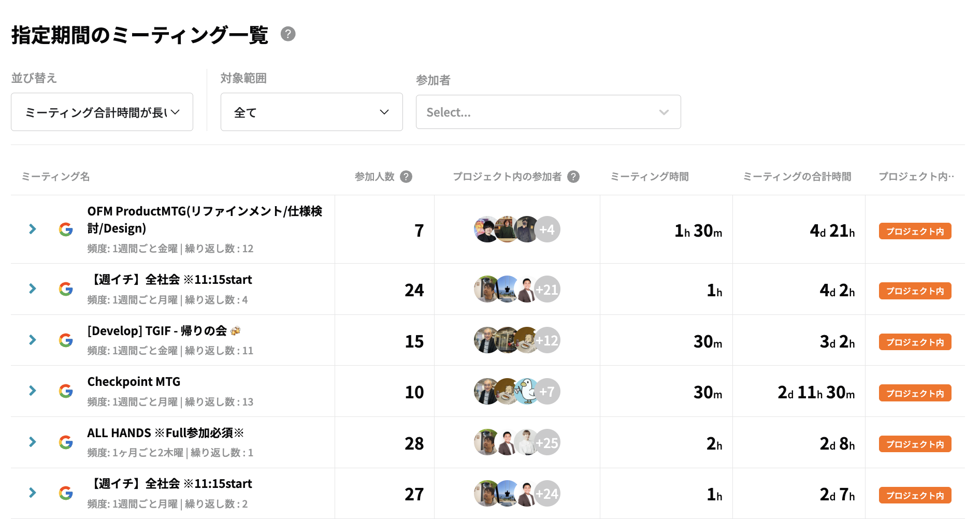Expand the [Develop] TGIF meeting row
Viewport: 980px width, 519px height.
point(33,340)
